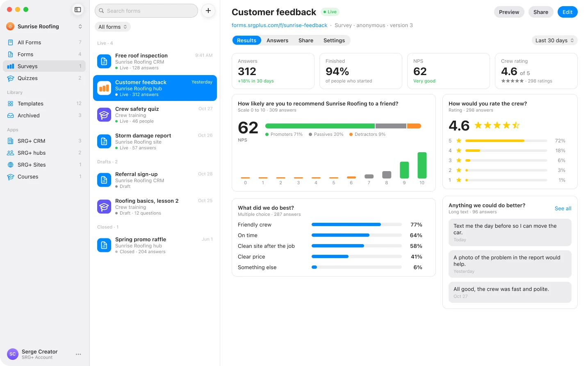This screenshot has height=366, width=588.
Task: Open the Last 30 days range dropdown
Action: pyautogui.click(x=554, y=40)
